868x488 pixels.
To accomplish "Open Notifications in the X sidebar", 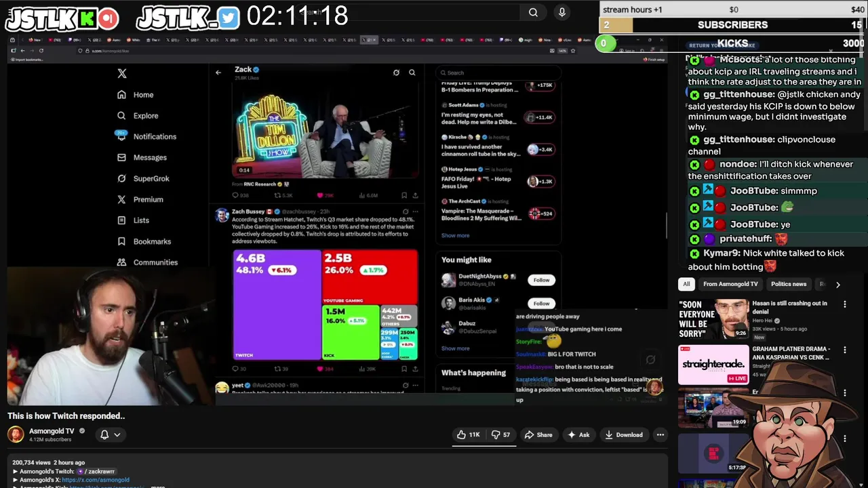I will point(146,136).
